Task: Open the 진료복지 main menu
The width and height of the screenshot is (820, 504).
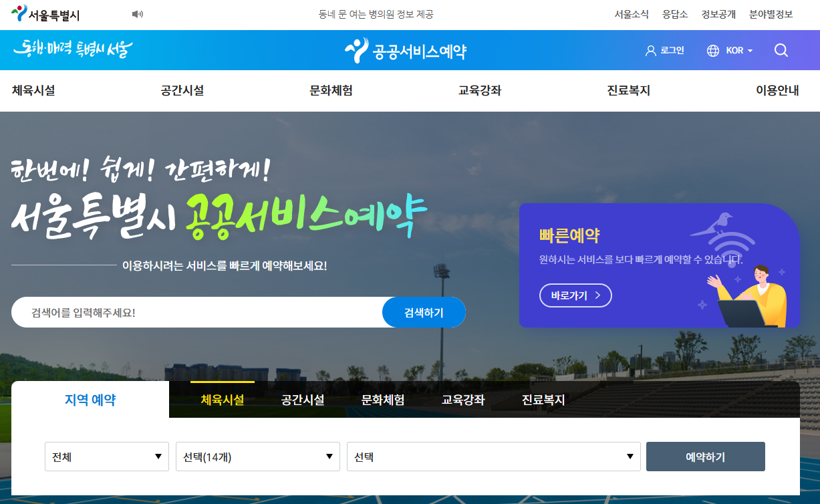Action: (629, 90)
